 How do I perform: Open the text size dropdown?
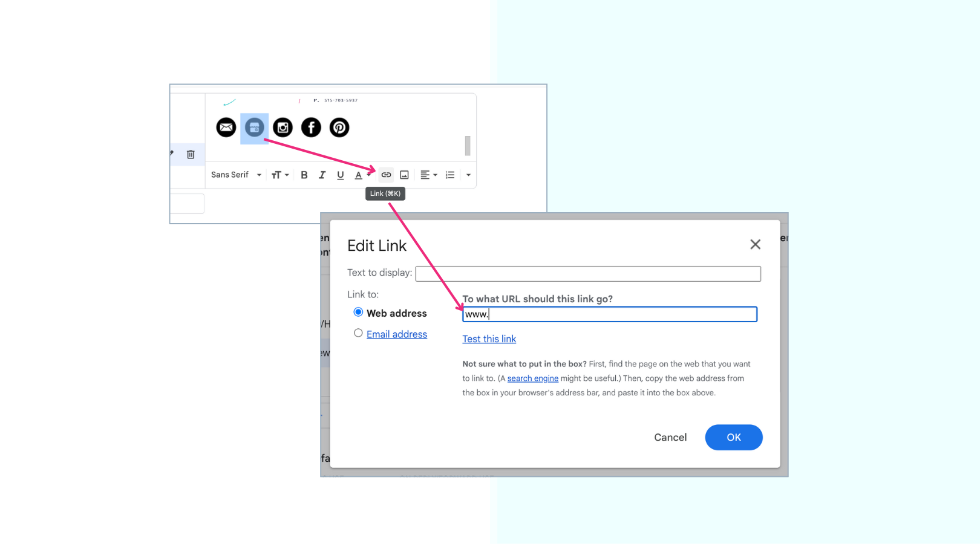(x=279, y=175)
